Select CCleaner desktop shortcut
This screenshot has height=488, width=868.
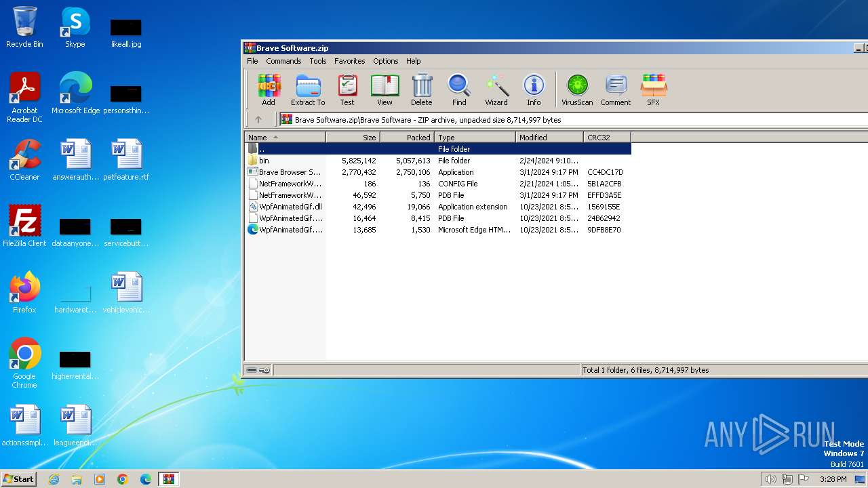(24, 160)
